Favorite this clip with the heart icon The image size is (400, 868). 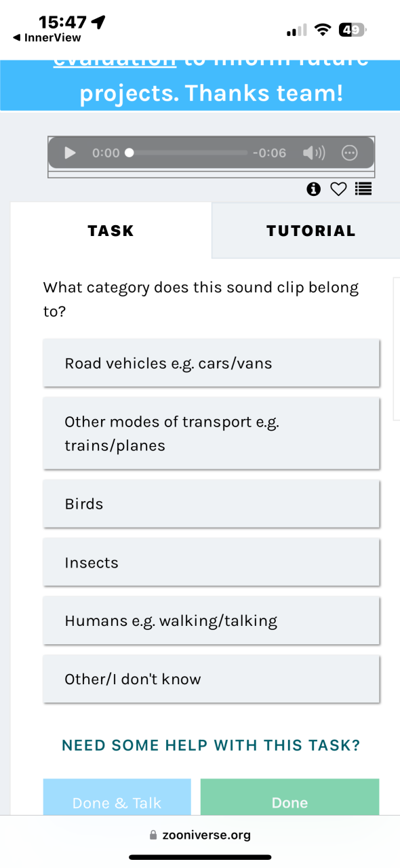tap(338, 189)
